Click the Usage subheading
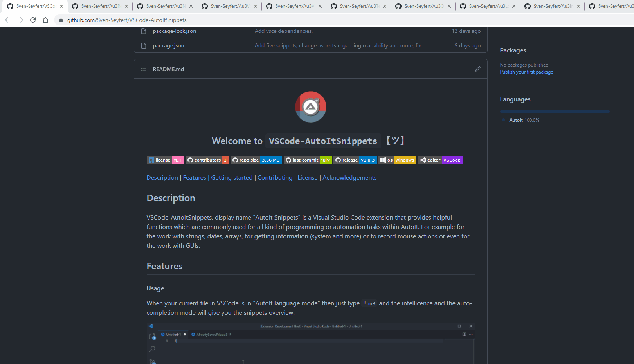 click(155, 288)
